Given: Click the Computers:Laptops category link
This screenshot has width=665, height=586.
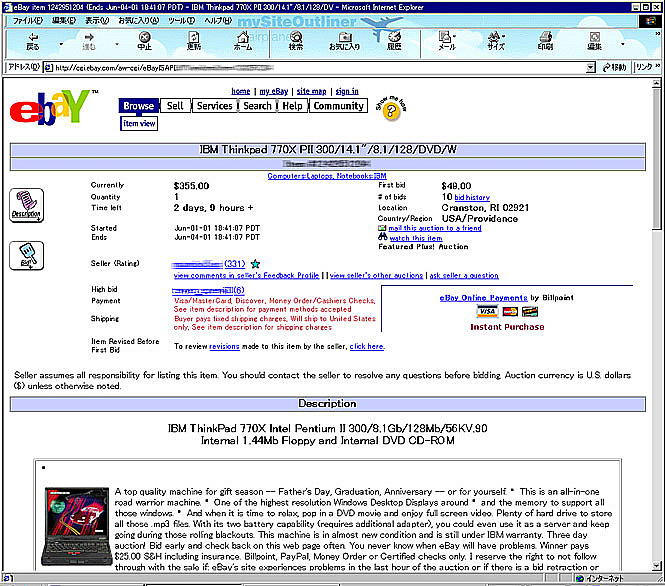Looking at the screenshot, I should pyautogui.click(x=327, y=176).
